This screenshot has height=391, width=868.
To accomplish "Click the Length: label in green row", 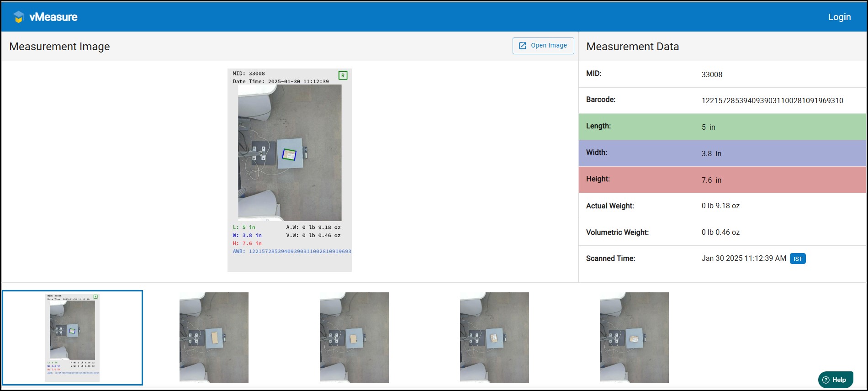I will click(x=598, y=126).
